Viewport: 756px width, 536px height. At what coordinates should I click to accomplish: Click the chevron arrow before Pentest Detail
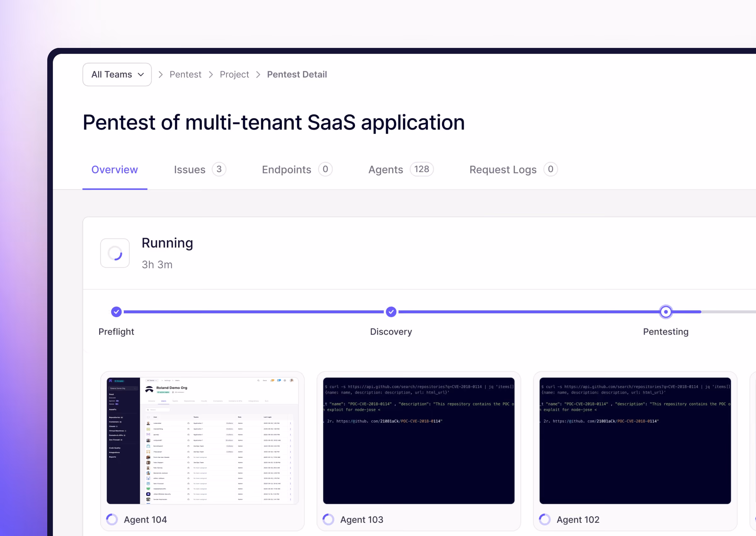point(258,75)
